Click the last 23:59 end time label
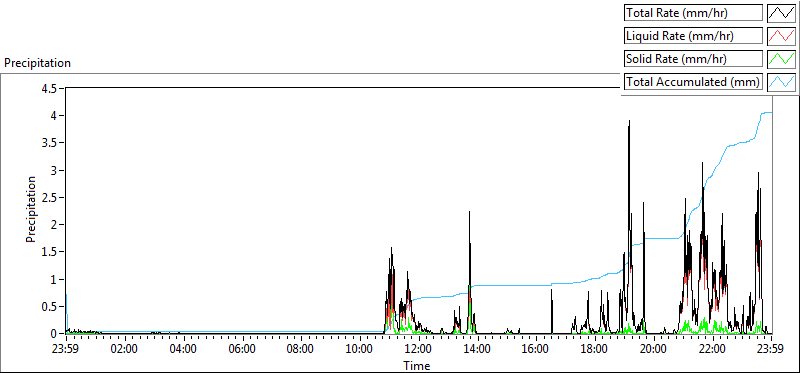Screen dimensions: 800x373 coord(770,350)
